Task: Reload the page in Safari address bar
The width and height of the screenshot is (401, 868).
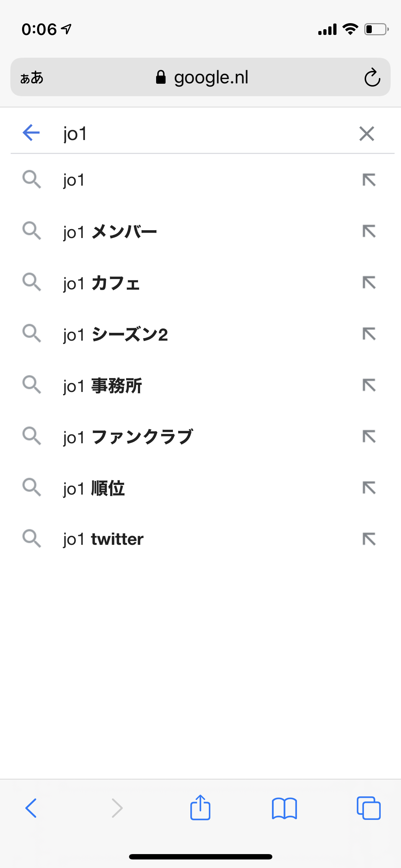Action: coord(372,77)
